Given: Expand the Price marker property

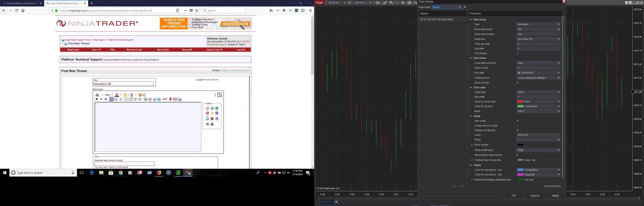Looking at the screenshot, I should pos(472,145).
